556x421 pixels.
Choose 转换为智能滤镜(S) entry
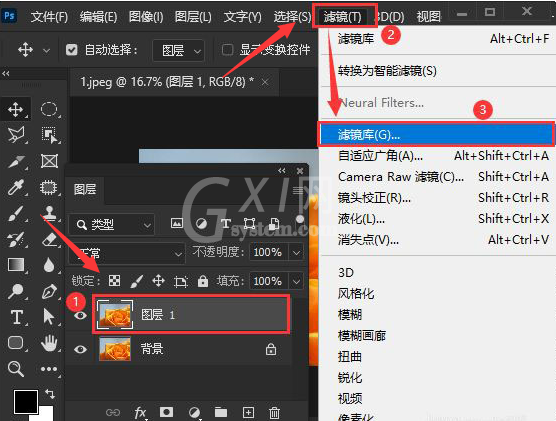pos(438,71)
